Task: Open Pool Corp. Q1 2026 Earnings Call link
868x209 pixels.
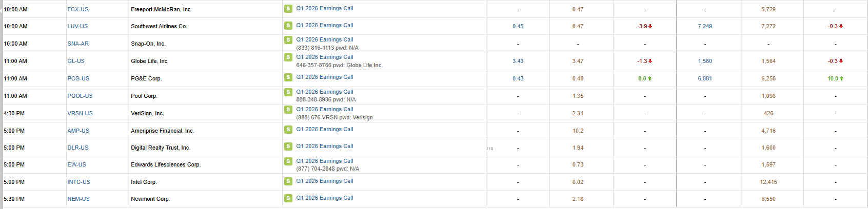Action: 324,92
